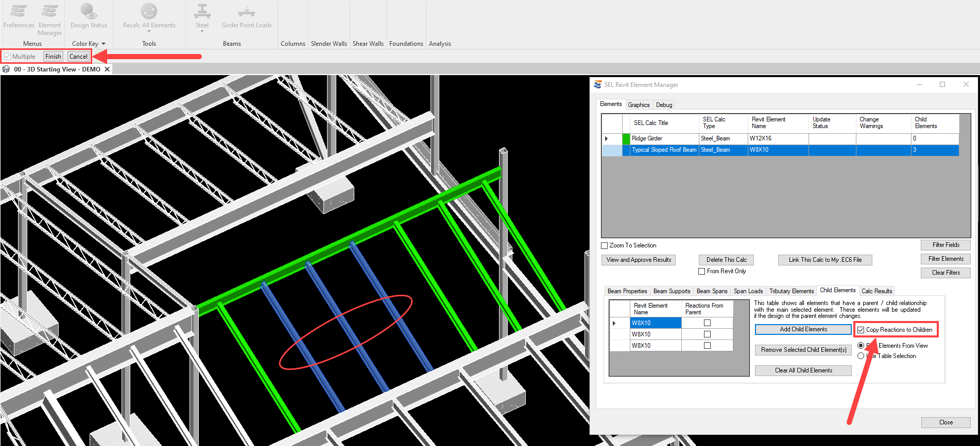Click the Ridge Girder row selector arrow
980x446 pixels.
click(607, 138)
